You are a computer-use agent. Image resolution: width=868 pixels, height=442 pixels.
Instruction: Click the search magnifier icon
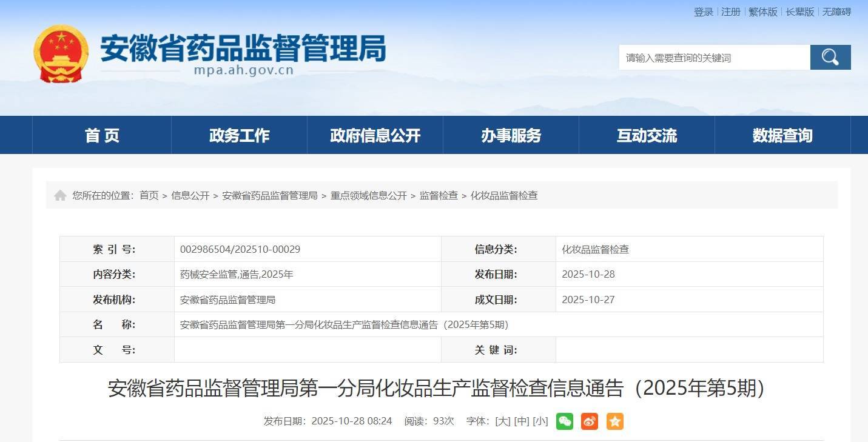pyautogui.click(x=829, y=57)
